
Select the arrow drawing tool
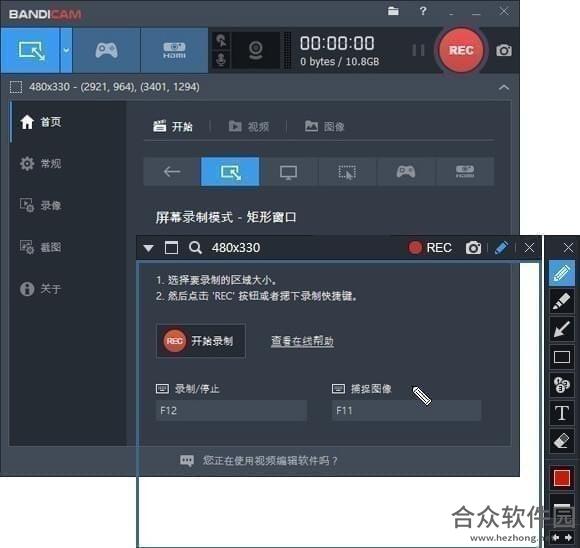(x=562, y=329)
